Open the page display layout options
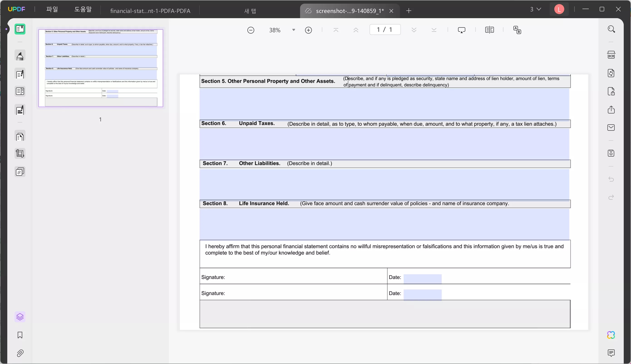The height and width of the screenshot is (364, 631). click(489, 30)
